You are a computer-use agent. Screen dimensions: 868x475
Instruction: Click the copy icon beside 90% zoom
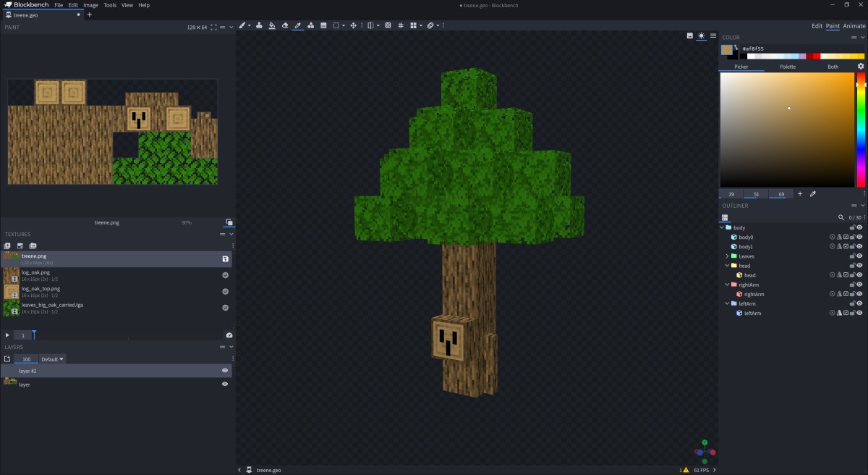229,222
